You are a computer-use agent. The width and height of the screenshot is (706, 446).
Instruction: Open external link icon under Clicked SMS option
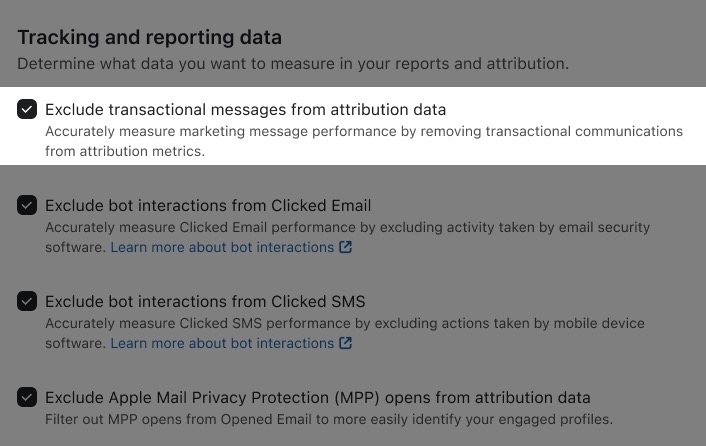click(346, 343)
